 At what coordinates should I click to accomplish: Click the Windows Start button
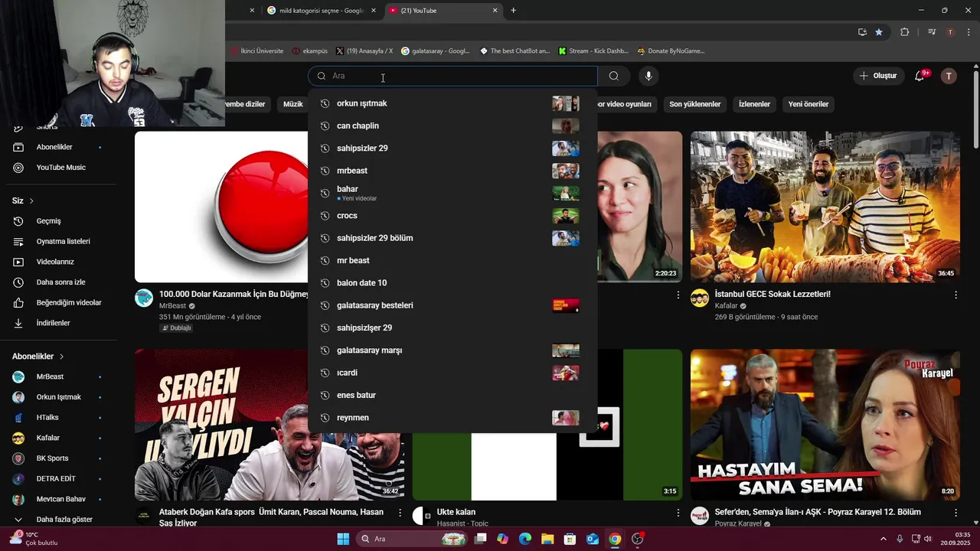343,539
